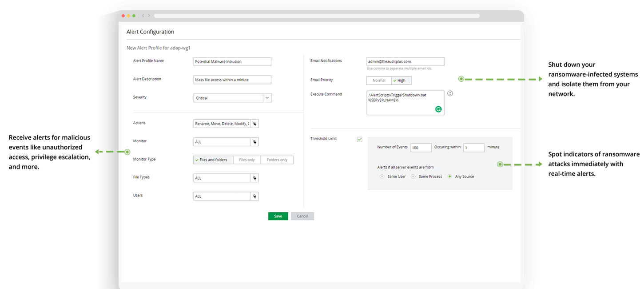Click the Alert Profile Name field
Image resolution: width=644 pixels, height=289 pixels.
pyautogui.click(x=232, y=62)
